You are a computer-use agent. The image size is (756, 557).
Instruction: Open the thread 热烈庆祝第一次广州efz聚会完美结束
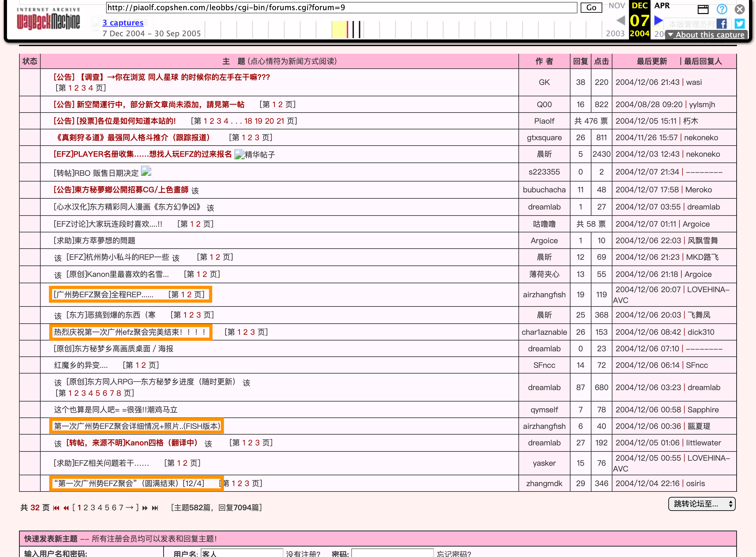click(130, 332)
